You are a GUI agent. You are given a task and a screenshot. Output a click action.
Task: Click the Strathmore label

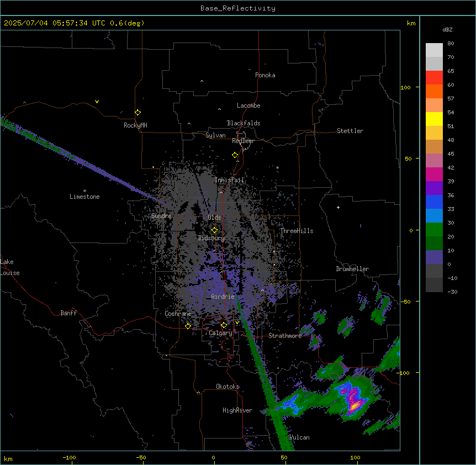click(x=285, y=336)
